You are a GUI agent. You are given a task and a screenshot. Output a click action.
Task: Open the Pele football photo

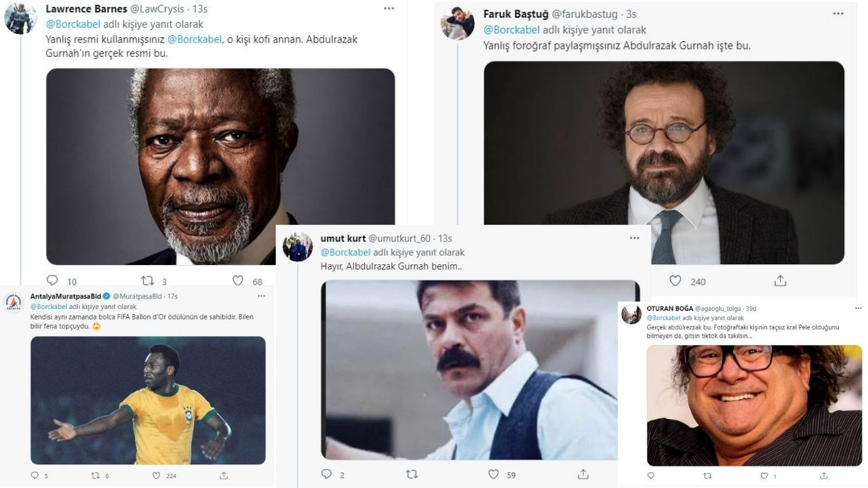[148, 400]
